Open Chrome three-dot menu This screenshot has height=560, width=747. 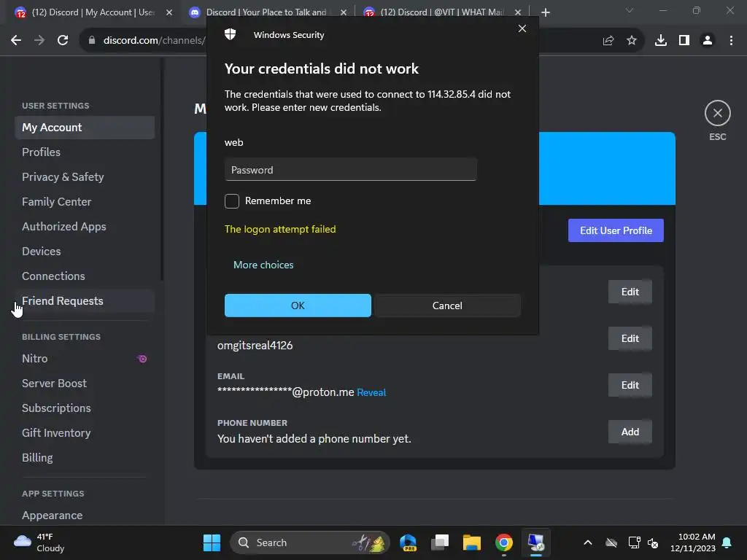tap(731, 41)
